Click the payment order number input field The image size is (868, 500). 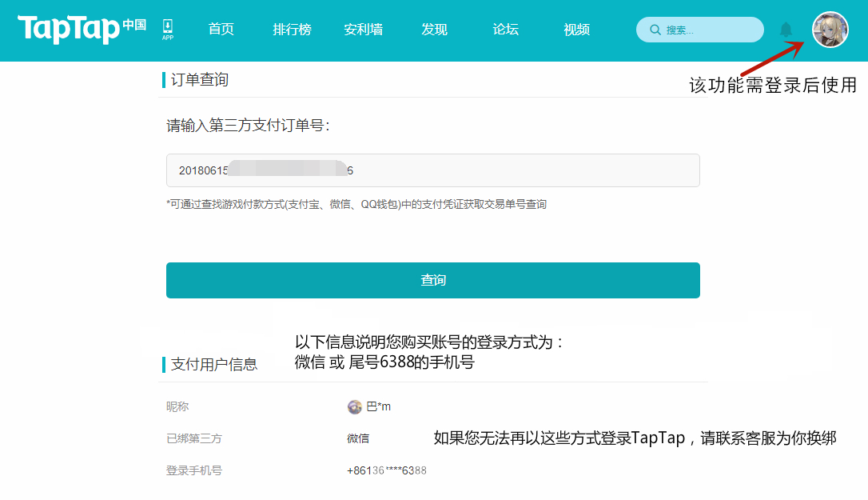432,170
